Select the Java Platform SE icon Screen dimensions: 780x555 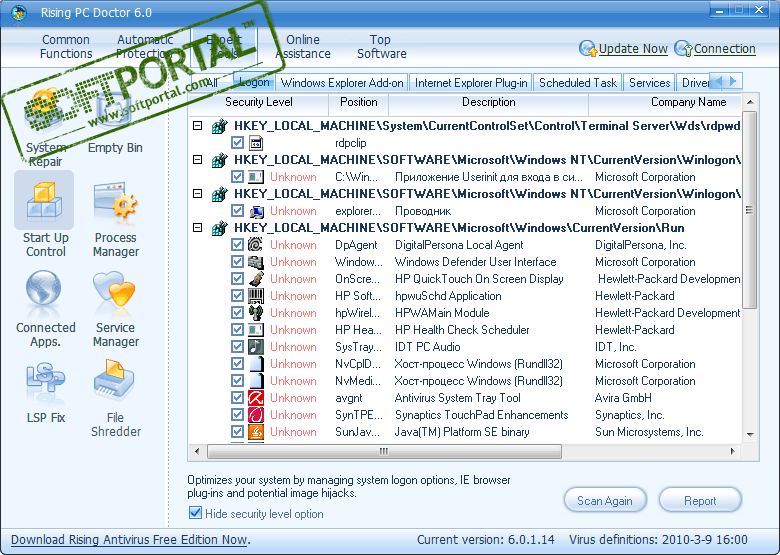[x=255, y=431]
